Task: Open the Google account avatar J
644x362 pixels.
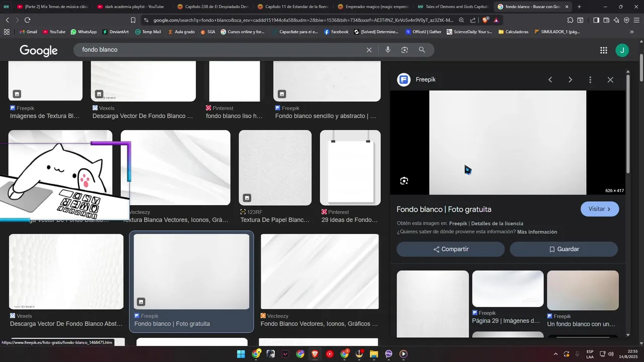Action: click(x=622, y=50)
